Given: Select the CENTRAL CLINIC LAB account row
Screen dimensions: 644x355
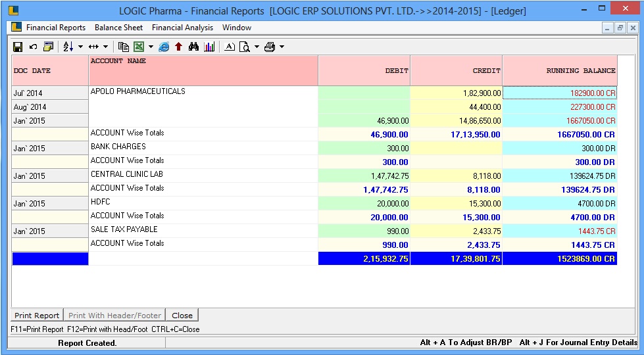Looking at the screenshot, I should (203, 176).
